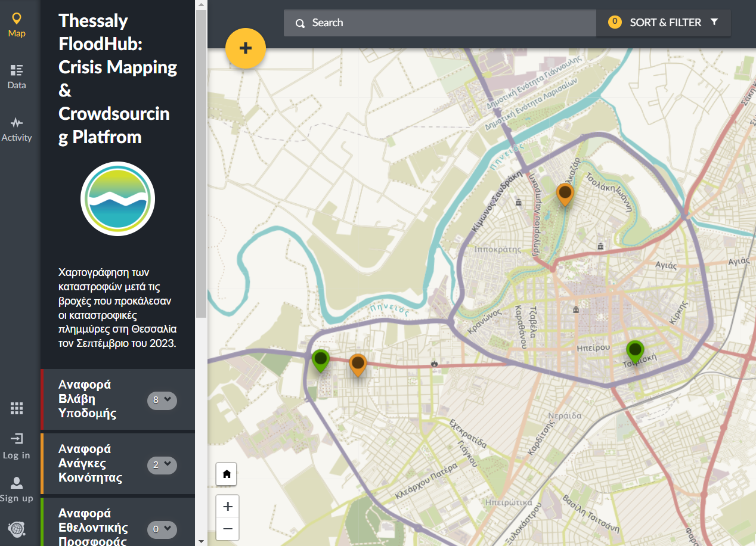The width and height of the screenshot is (756, 546).
Task: Switch to the Data view
Action: coord(17,76)
